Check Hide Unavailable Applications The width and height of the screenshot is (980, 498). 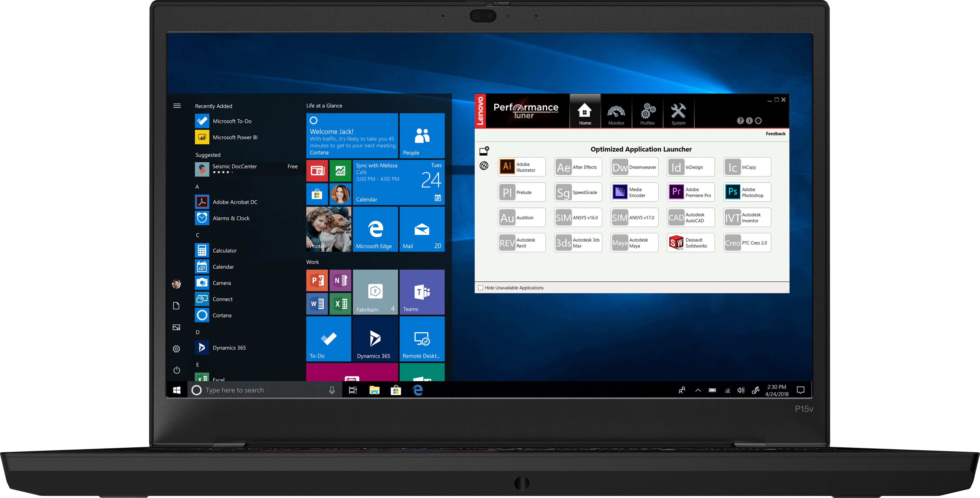pyautogui.click(x=480, y=288)
